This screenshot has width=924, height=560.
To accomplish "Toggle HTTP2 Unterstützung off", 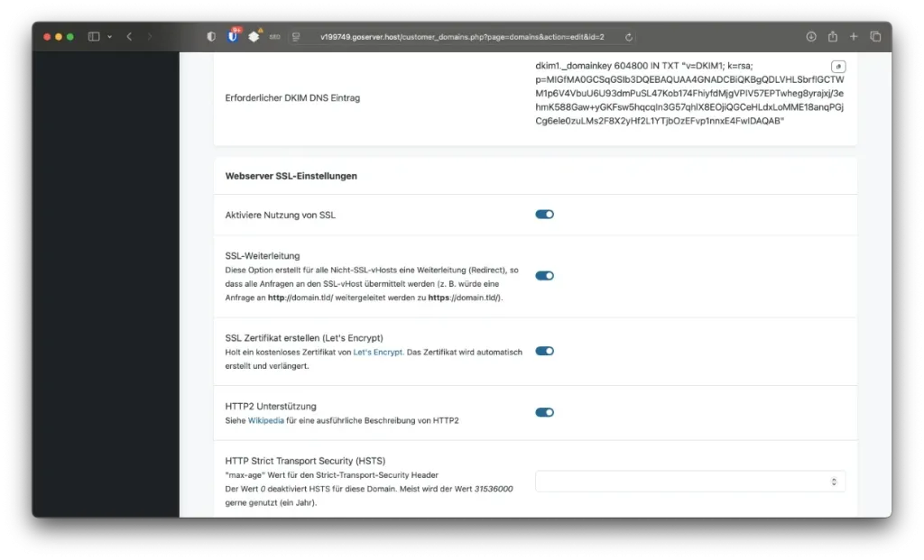I will tap(544, 411).
